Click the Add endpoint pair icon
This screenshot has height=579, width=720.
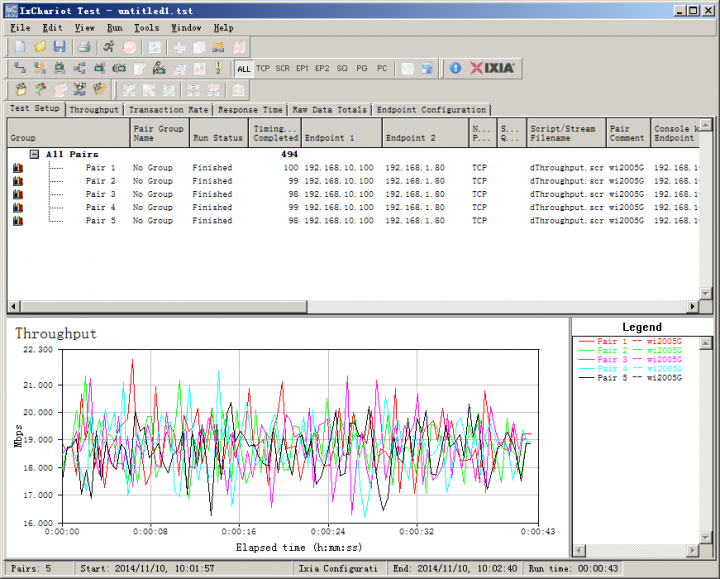tap(19, 68)
